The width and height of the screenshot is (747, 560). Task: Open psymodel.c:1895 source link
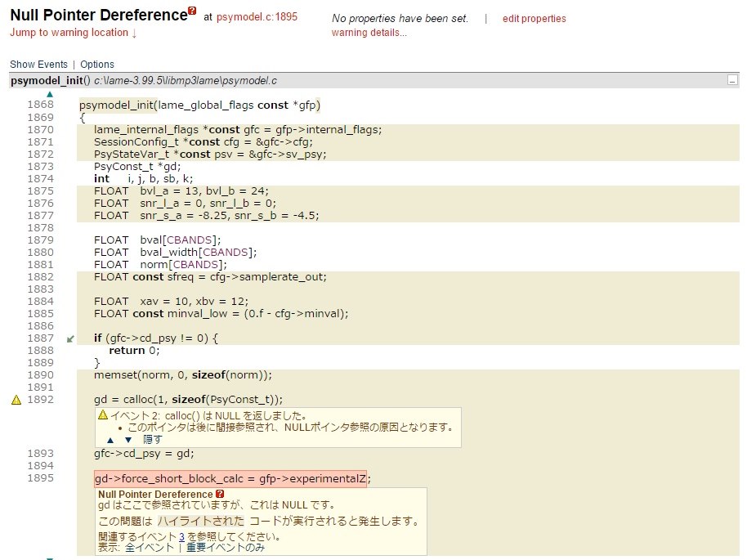257,17
